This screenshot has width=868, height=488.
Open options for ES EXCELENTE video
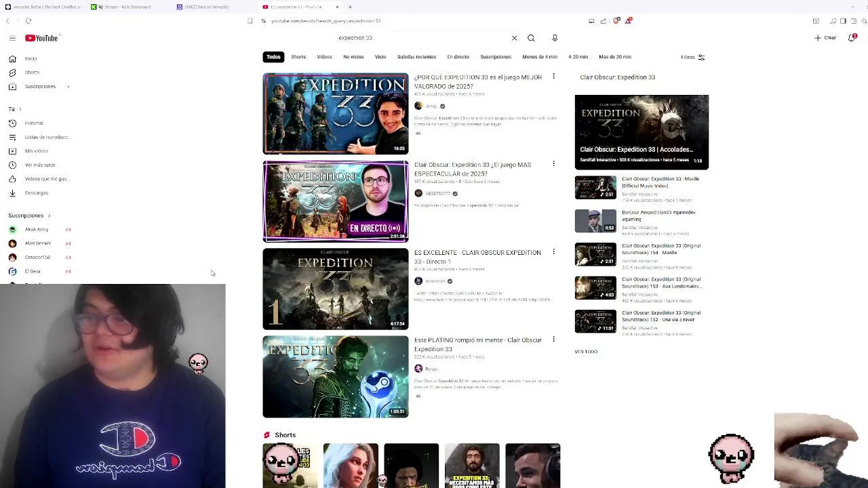[553, 251]
